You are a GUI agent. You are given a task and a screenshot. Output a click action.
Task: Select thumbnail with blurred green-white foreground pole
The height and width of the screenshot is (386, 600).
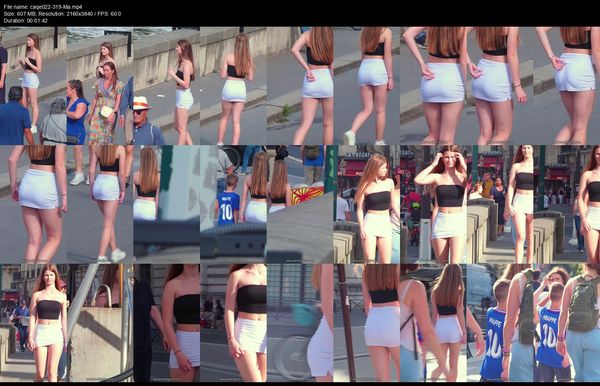[x=166, y=204]
